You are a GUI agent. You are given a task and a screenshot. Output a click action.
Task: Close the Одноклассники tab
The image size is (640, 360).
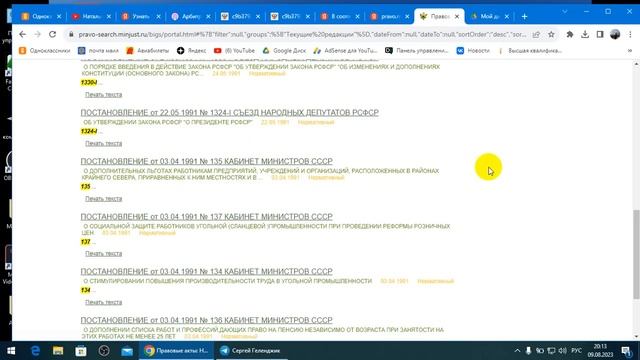tap(59, 17)
